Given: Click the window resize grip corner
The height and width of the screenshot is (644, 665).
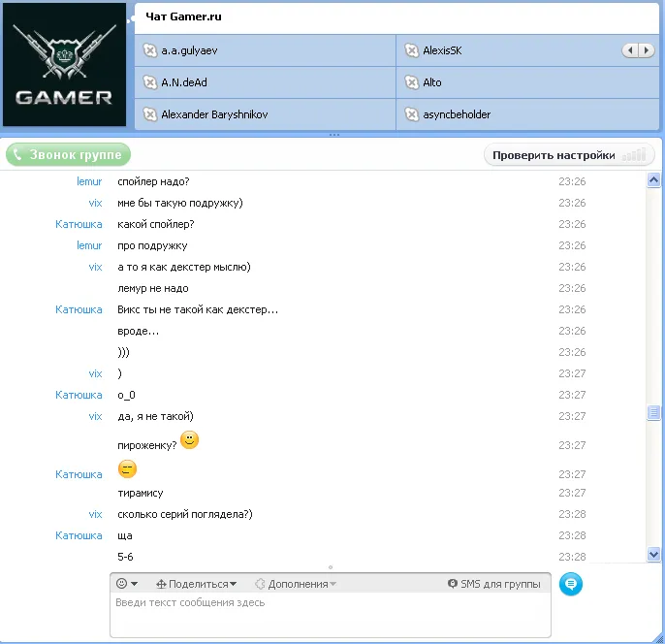Looking at the screenshot, I should 658,638.
